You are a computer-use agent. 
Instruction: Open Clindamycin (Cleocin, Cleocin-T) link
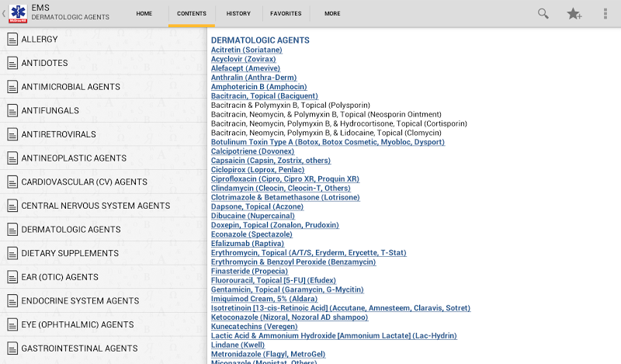(281, 188)
